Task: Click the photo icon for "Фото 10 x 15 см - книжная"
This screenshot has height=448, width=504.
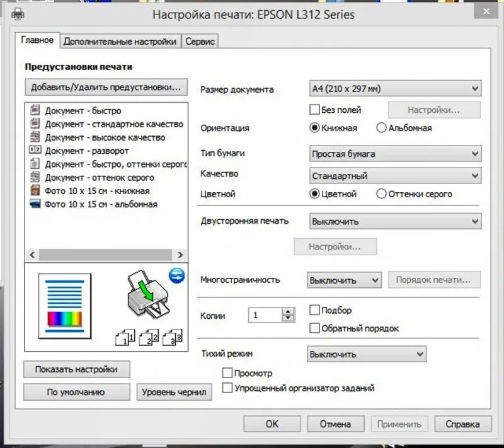Action: coord(35,190)
